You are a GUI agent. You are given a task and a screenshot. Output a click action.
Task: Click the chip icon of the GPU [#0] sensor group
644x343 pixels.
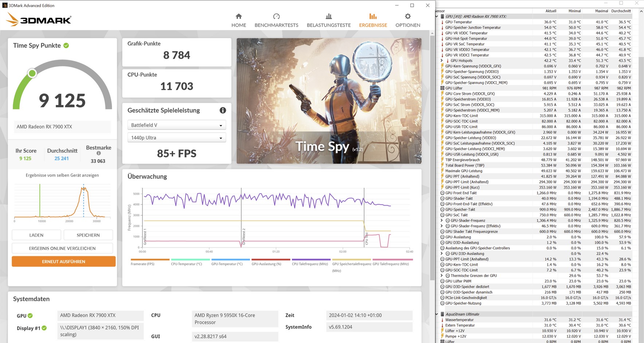[442, 16]
